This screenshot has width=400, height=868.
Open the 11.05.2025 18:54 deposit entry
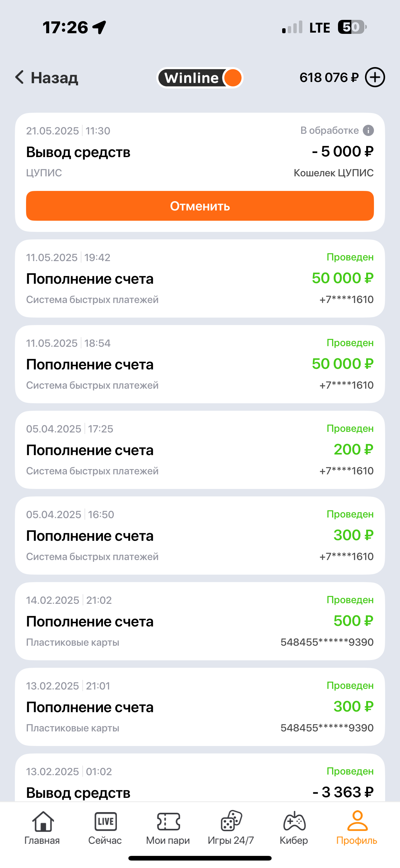[200, 364]
